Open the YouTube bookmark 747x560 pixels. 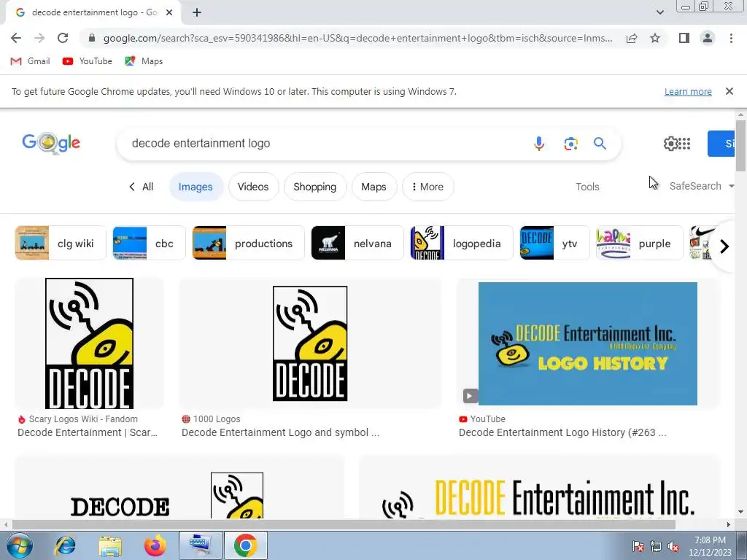click(x=88, y=61)
